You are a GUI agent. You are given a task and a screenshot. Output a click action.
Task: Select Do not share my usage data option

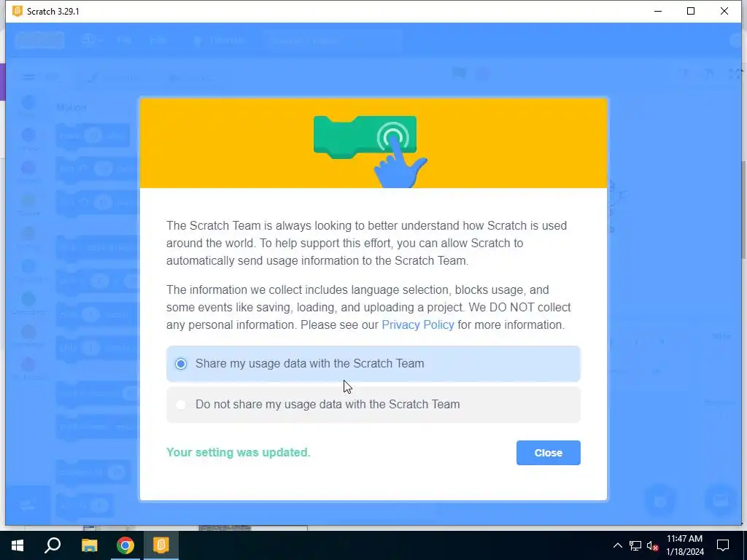373,404
